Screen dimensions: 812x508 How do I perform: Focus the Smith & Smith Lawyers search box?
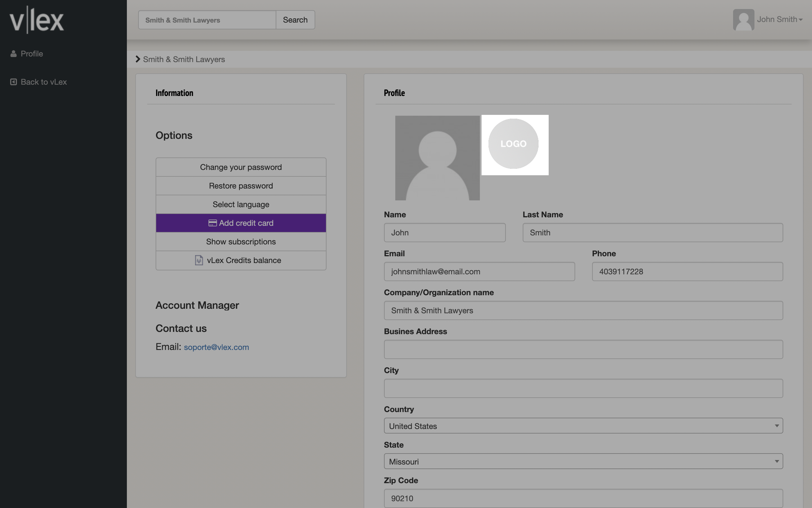pyautogui.click(x=207, y=20)
